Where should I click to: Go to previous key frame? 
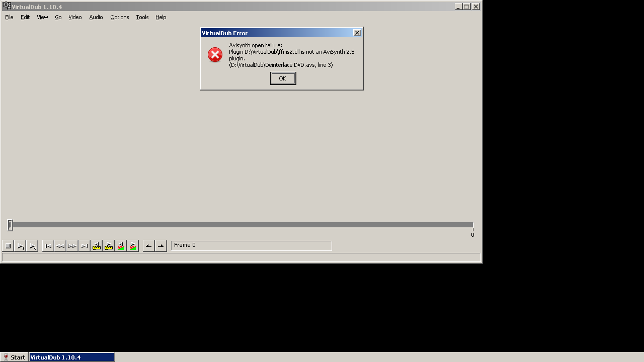(x=97, y=246)
